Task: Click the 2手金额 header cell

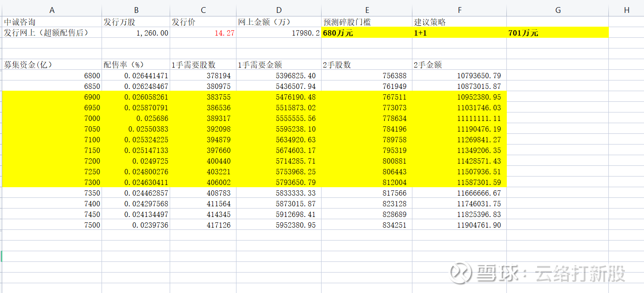Action: click(x=460, y=64)
